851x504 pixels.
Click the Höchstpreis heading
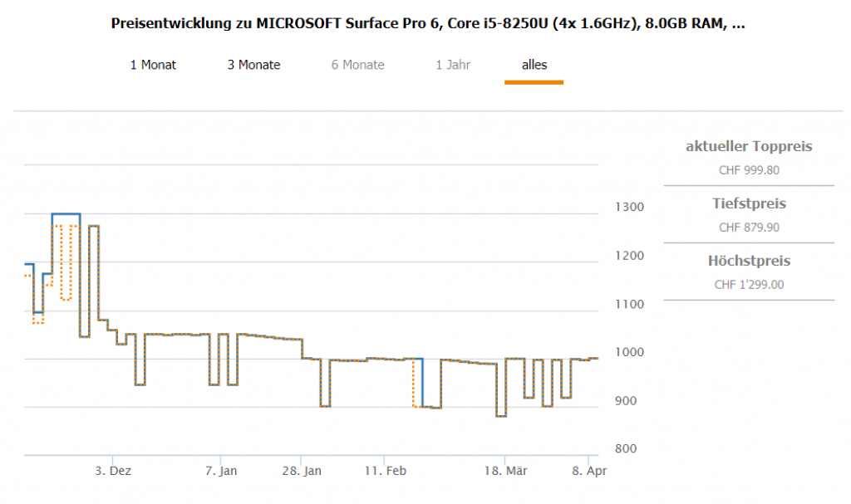point(749,261)
